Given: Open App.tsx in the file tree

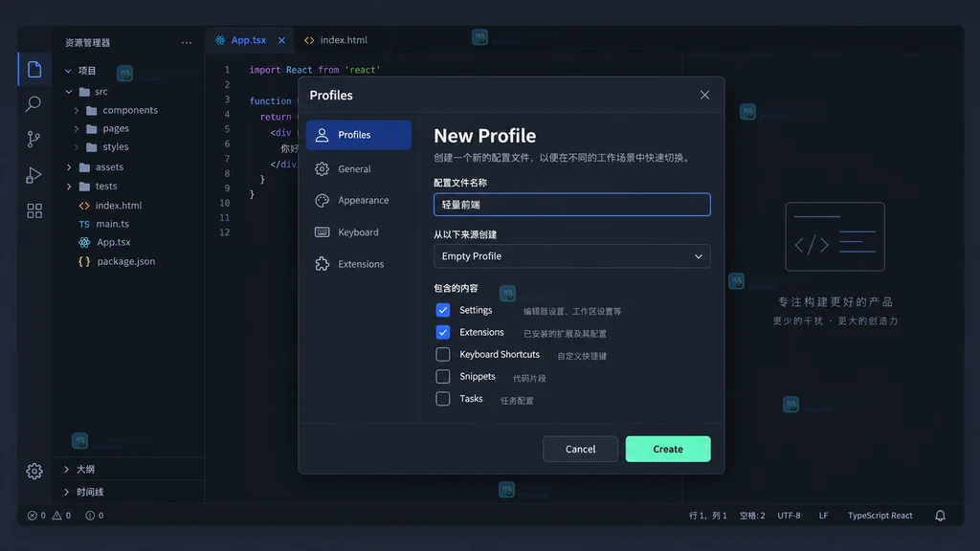Looking at the screenshot, I should 113,242.
